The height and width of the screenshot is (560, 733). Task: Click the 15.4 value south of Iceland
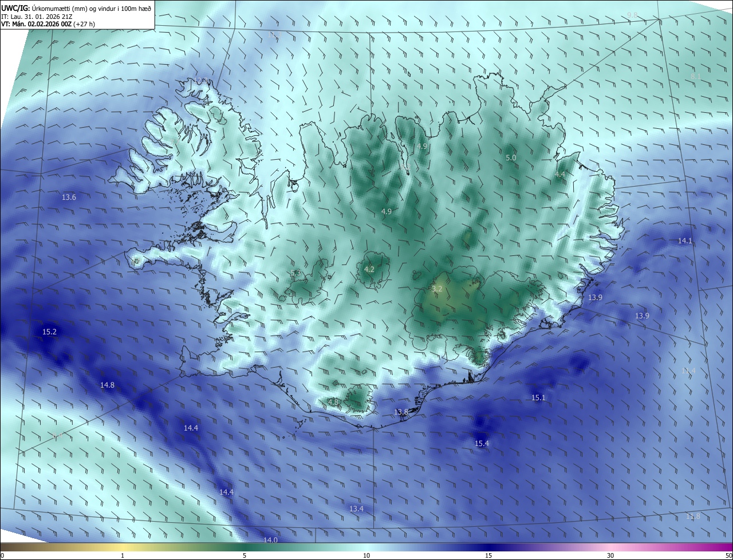click(482, 443)
